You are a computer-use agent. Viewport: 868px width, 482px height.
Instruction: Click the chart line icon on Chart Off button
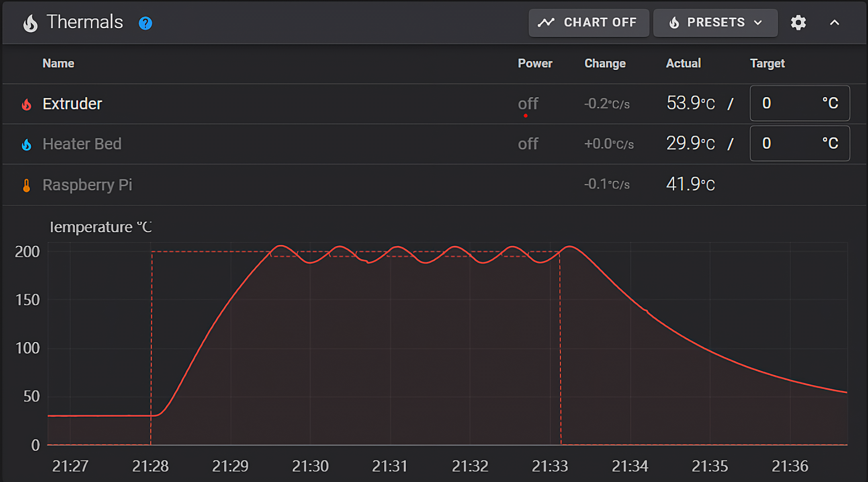coord(546,22)
